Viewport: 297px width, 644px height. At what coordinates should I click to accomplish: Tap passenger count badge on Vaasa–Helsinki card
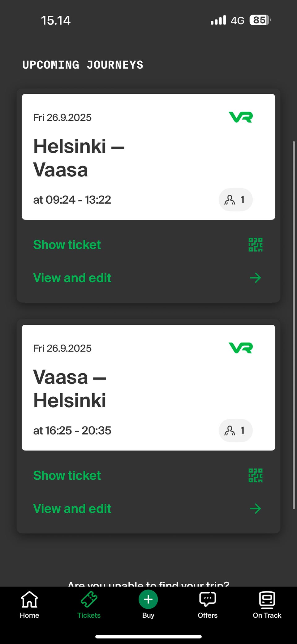pyautogui.click(x=235, y=430)
